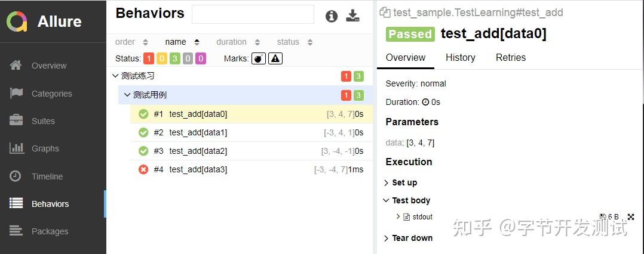644x254 pixels.
Task: Switch to the History tab
Action: [460, 57]
